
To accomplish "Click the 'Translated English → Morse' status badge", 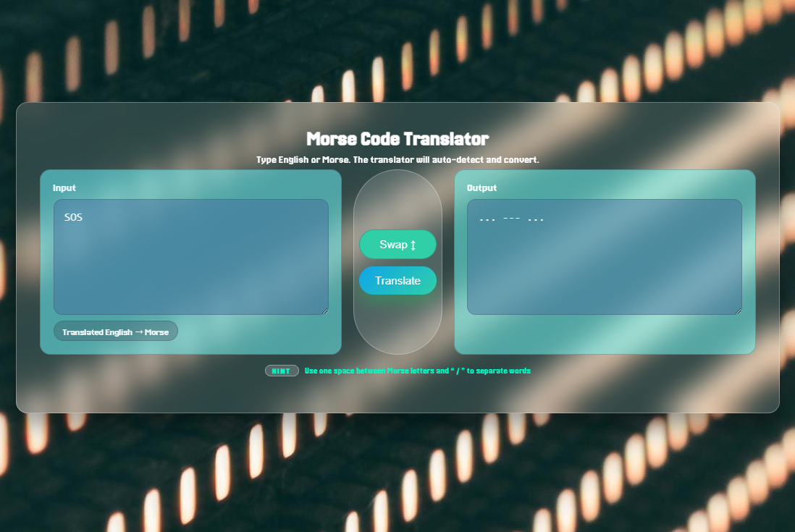I will (x=116, y=332).
